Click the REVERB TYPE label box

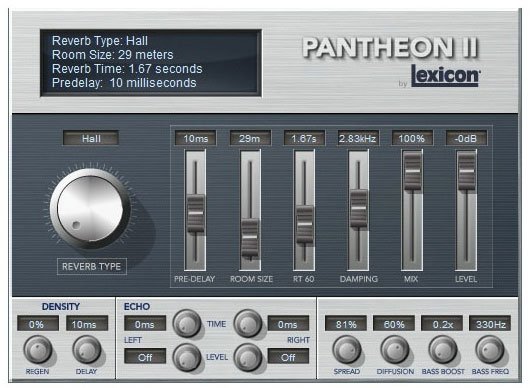[x=92, y=266]
